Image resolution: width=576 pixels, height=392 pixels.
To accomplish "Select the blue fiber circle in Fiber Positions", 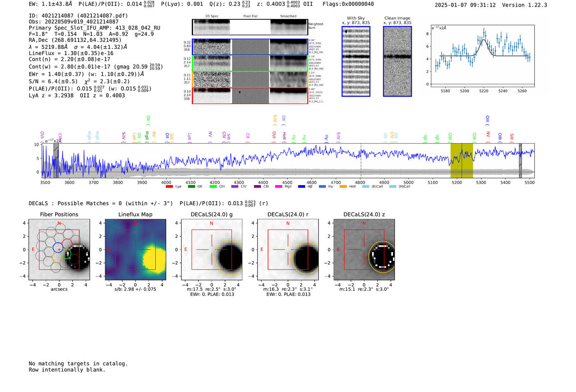I will pos(58,248).
